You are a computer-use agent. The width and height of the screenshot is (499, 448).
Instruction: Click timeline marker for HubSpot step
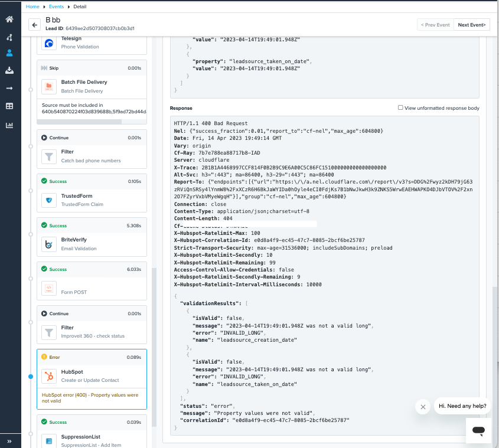tap(31, 377)
